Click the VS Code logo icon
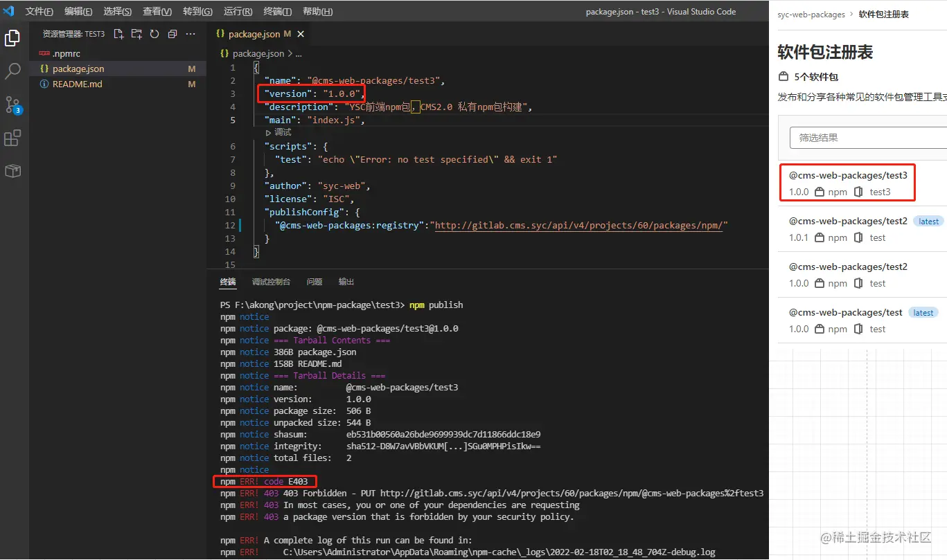The width and height of the screenshot is (947, 560). click(x=9, y=11)
